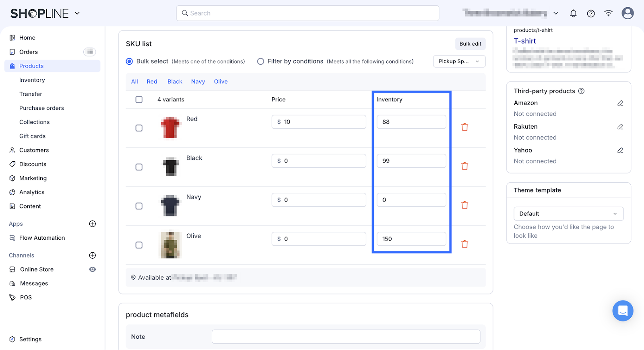This screenshot has width=644, height=350.
Task: Select Filter by conditions radio button
Action: click(261, 62)
